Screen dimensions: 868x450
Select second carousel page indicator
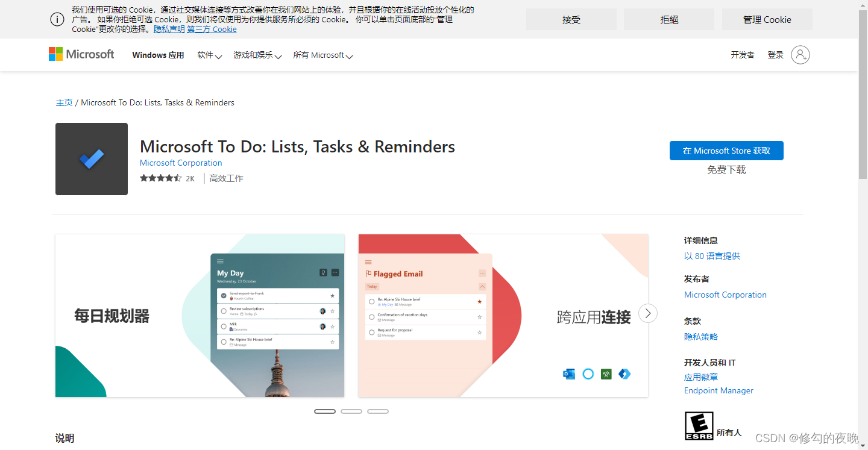[351, 411]
